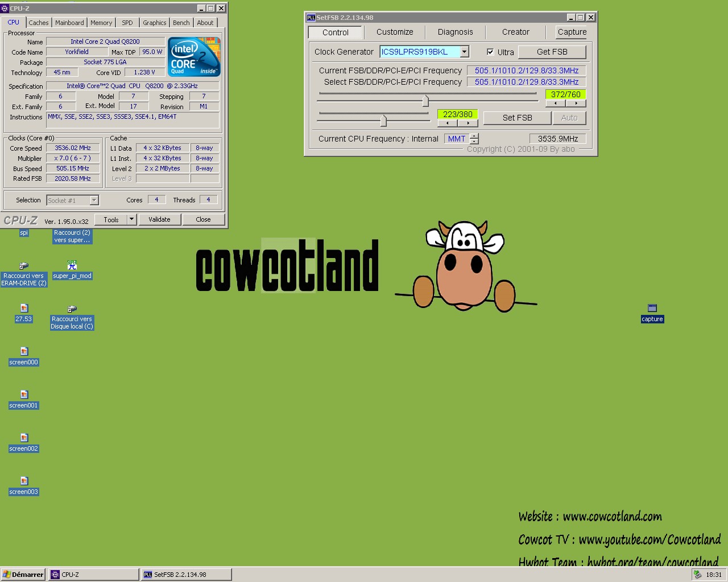This screenshot has height=582, width=728.
Task: Open Raccourci (2) vers super desktop icon
Action: tap(72, 236)
